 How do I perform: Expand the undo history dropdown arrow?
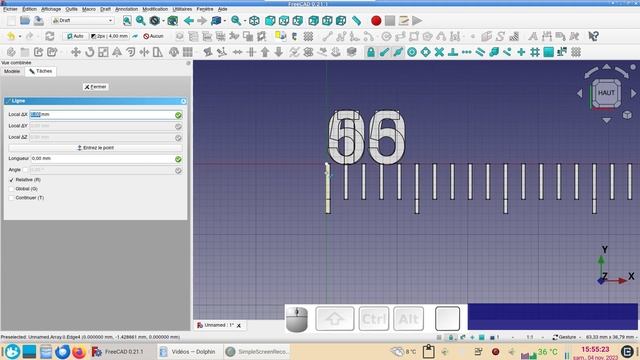(x=20, y=37)
